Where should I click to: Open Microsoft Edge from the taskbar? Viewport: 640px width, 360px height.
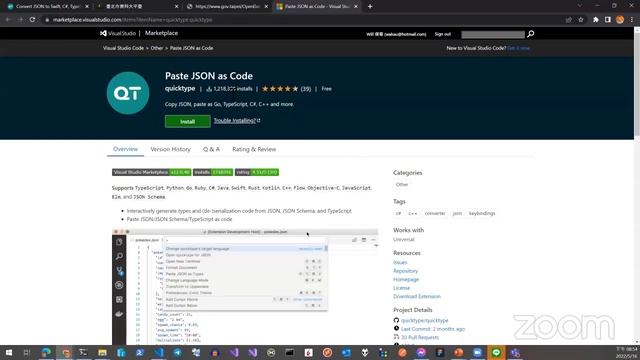coord(46,352)
